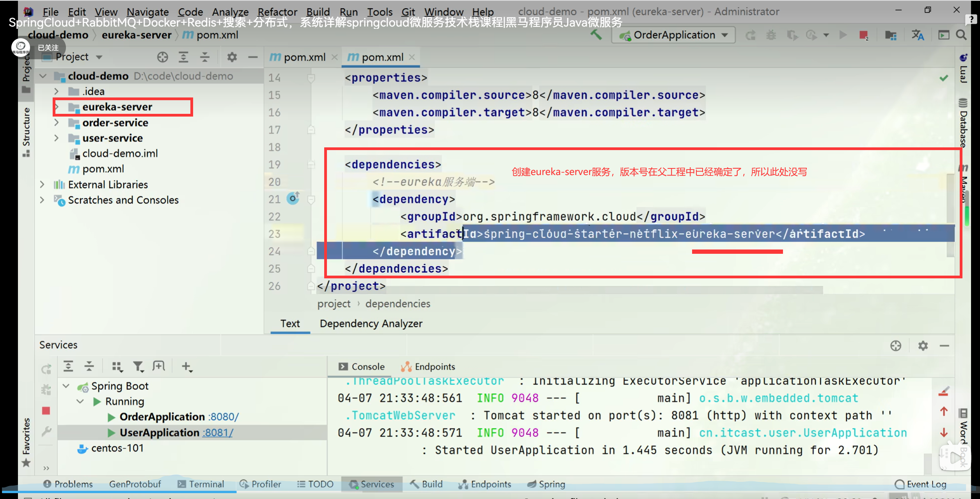The image size is (980, 499).
Task: Expand External Libraries node
Action: click(x=42, y=184)
